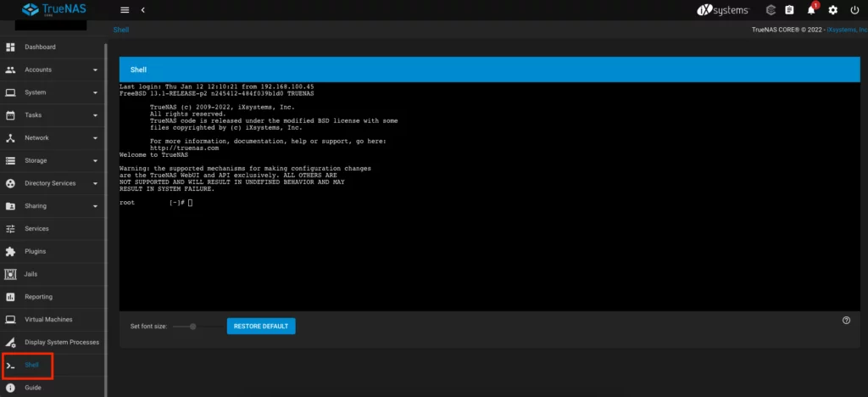Open Services from the sidebar
Screen dimensions: 868x397
point(52,229)
